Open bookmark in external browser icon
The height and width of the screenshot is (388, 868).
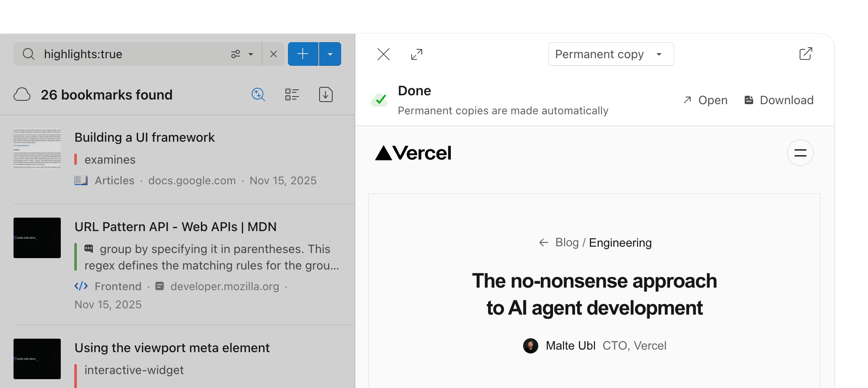(x=806, y=54)
